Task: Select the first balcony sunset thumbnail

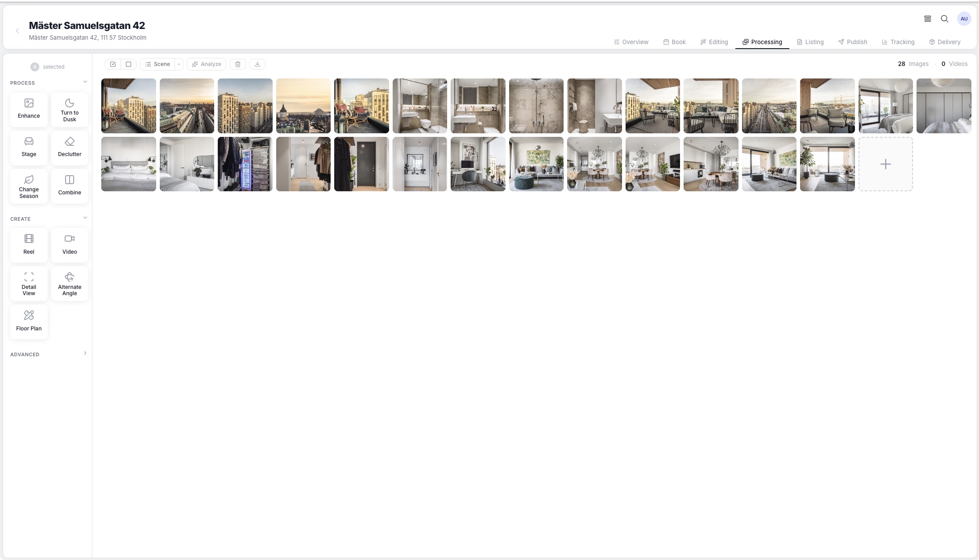Action: pos(129,106)
